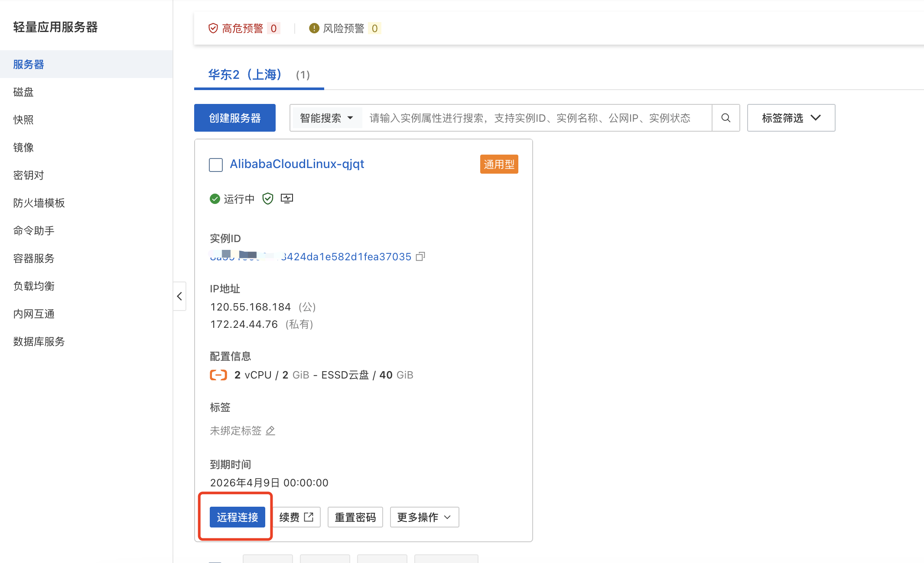Open 负载均衡 in the sidebar
924x563 pixels.
click(x=86, y=286)
